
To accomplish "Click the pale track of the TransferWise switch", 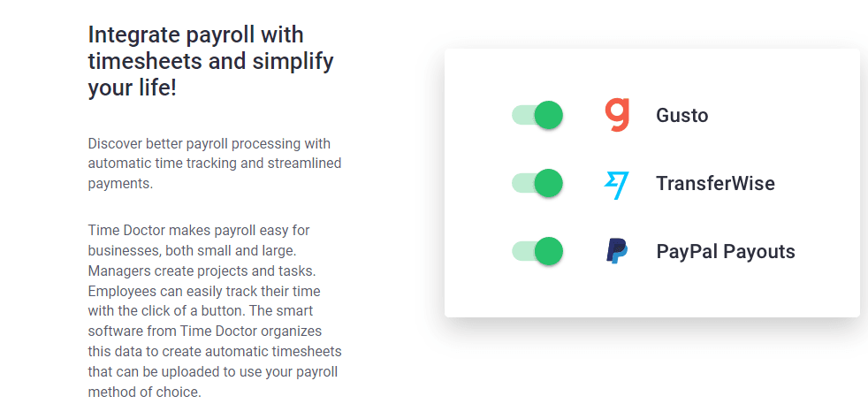I will click(x=522, y=183).
